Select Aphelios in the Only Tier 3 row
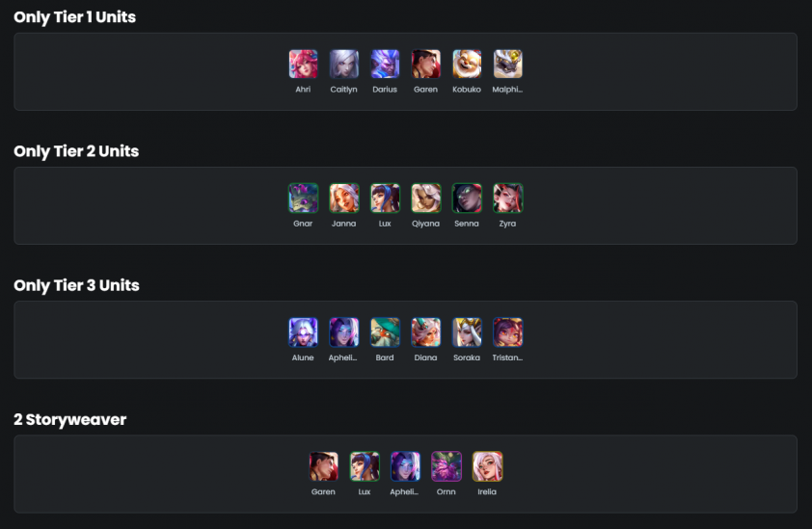 point(344,331)
